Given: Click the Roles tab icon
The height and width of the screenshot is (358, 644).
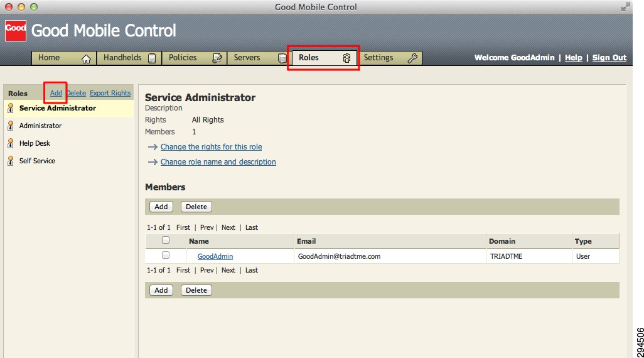Looking at the screenshot, I should coord(346,58).
